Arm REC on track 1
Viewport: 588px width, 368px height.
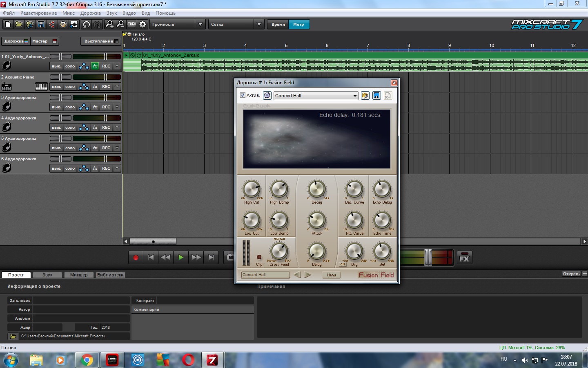pyautogui.click(x=106, y=66)
